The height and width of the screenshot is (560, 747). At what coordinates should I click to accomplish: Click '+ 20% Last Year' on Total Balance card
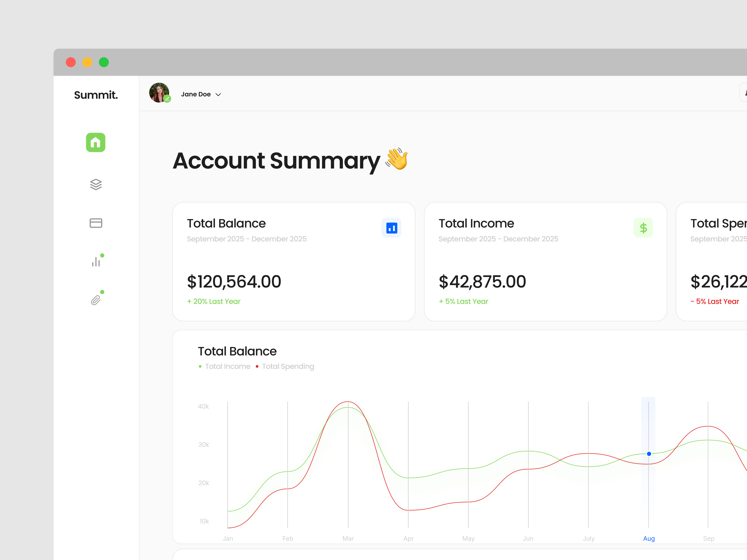(214, 301)
